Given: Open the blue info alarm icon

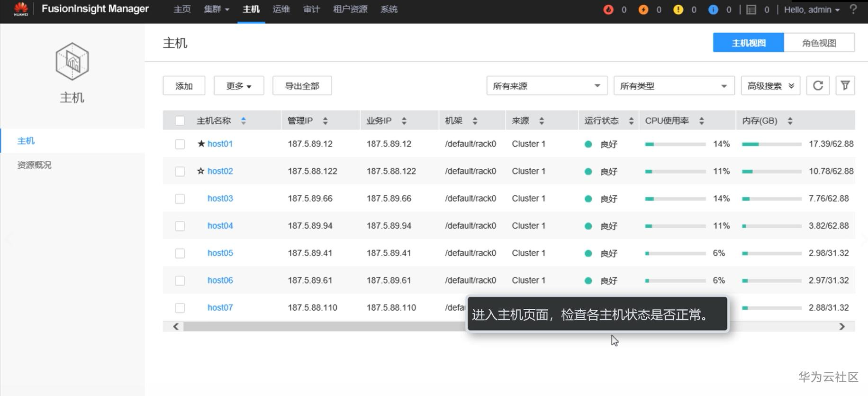Looking at the screenshot, I should (x=713, y=9).
